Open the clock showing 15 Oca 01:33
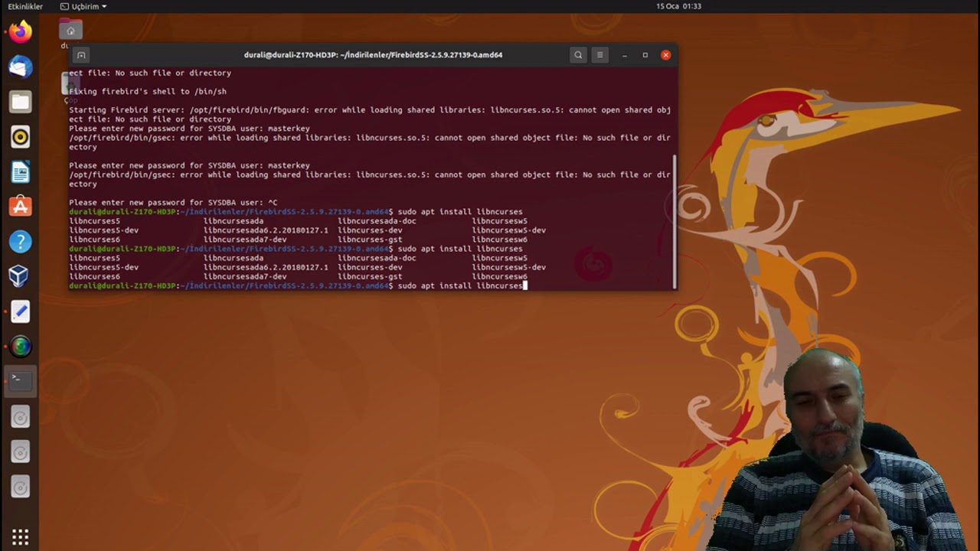 pos(678,6)
